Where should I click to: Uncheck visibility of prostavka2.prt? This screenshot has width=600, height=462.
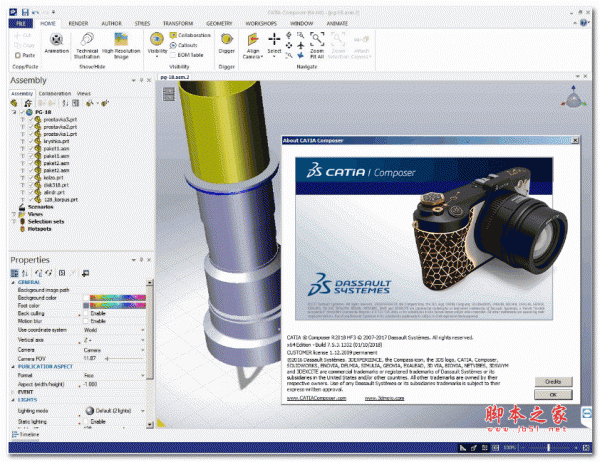pos(31,127)
